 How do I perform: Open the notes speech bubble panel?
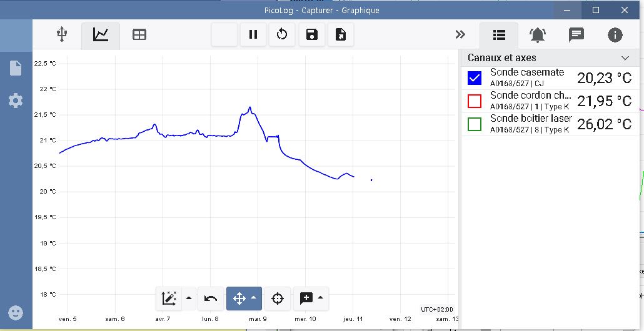pos(576,35)
